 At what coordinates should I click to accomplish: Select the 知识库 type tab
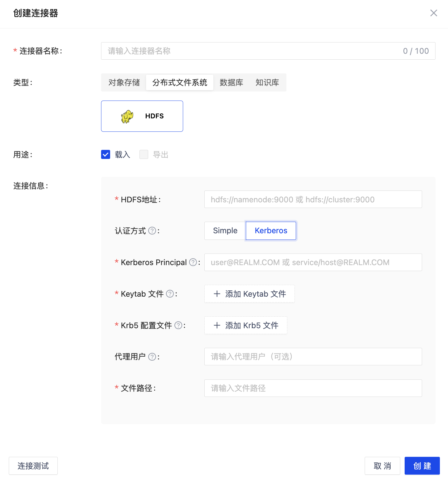click(267, 82)
